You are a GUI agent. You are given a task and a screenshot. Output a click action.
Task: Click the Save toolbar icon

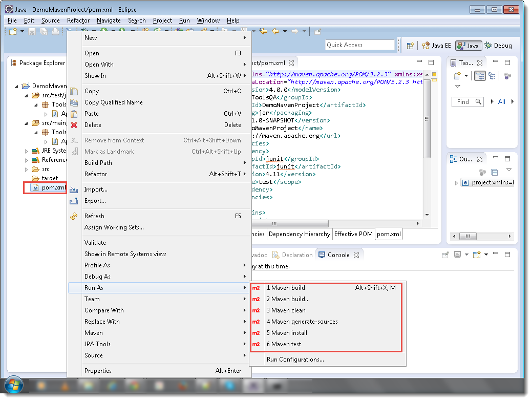click(x=32, y=32)
